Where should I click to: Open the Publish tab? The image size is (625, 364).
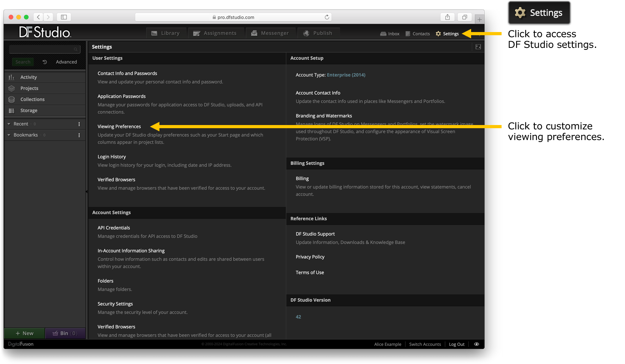(x=318, y=33)
